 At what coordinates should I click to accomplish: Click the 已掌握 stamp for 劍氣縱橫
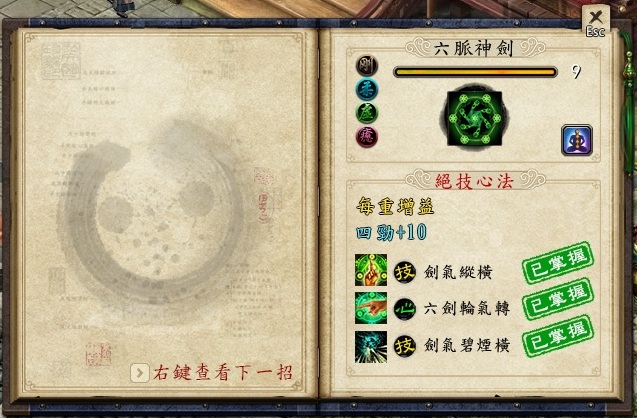558,263
